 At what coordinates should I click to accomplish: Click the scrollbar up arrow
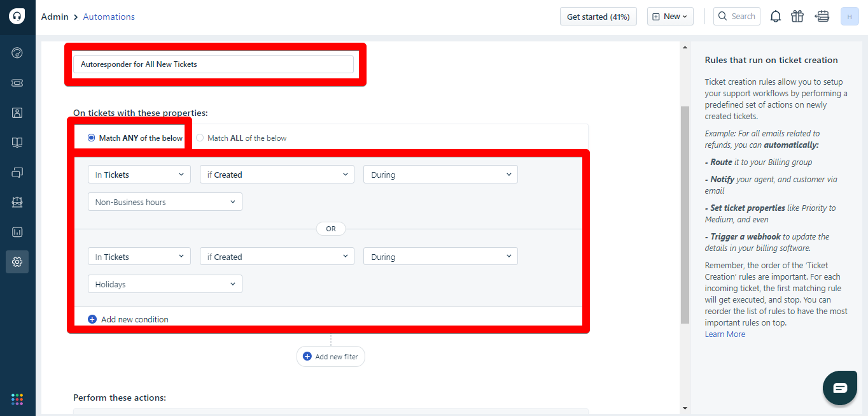[x=685, y=47]
